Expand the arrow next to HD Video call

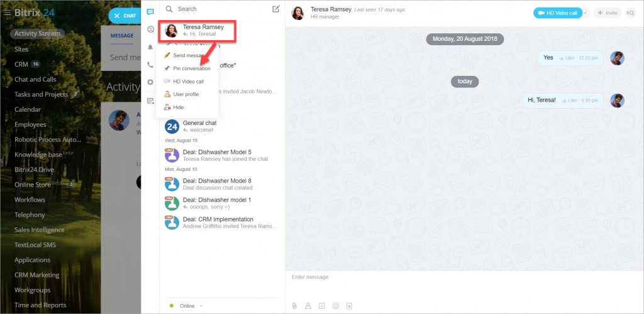pos(586,13)
